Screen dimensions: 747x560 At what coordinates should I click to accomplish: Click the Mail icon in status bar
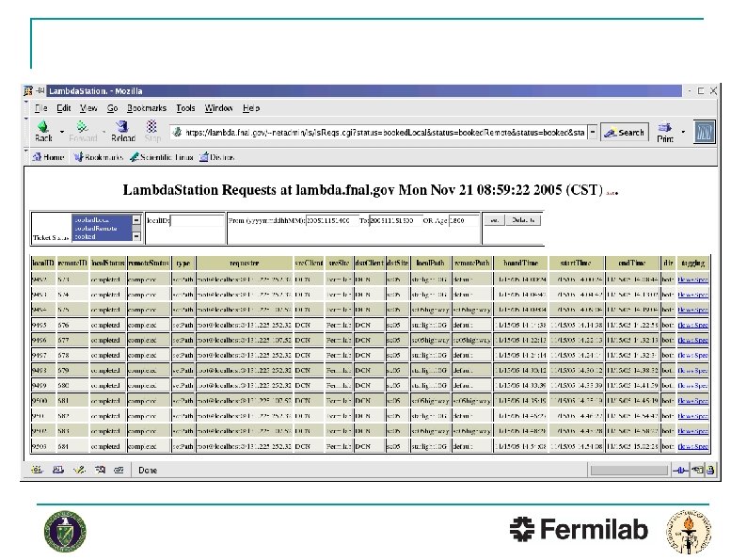(57, 470)
